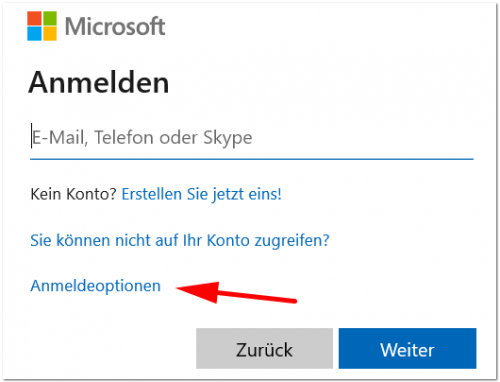This screenshot has width=500, height=382.
Task: Click the Microsoft wordmark text
Action: (x=115, y=26)
